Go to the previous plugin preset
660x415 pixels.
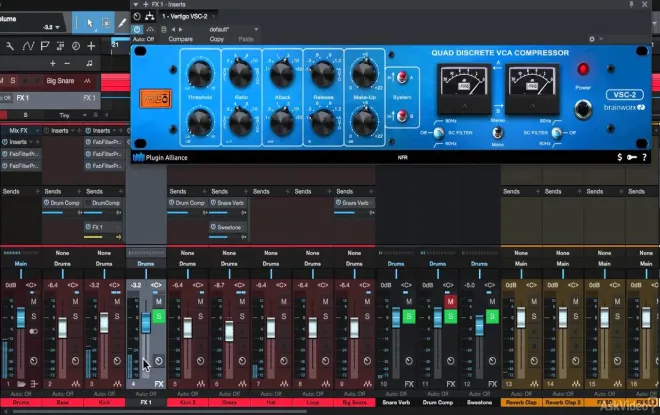tap(173, 29)
